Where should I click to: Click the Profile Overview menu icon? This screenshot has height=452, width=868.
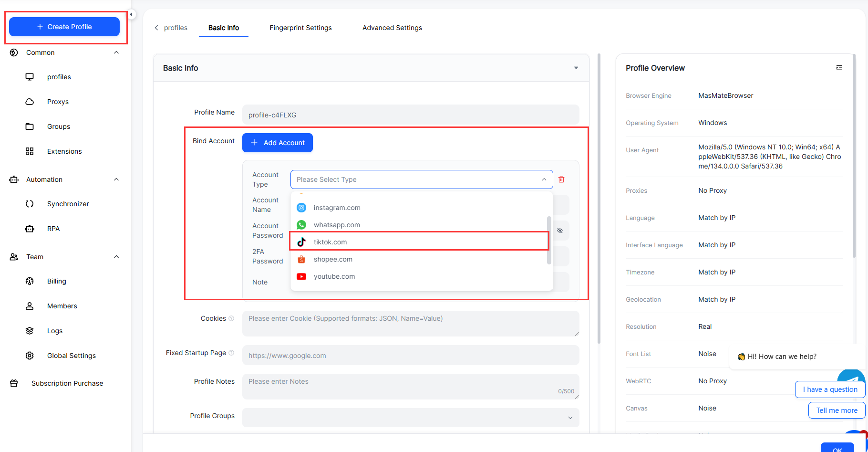click(x=839, y=68)
